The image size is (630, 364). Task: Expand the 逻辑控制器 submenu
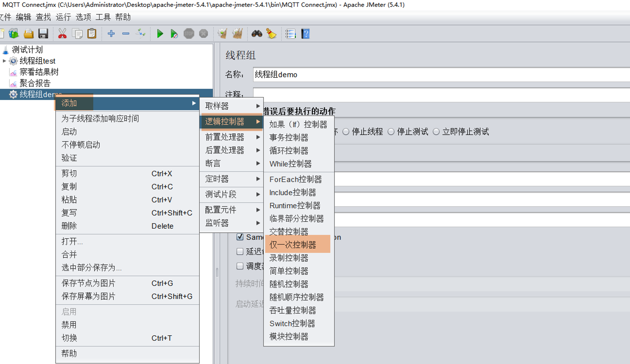click(x=232, y=121)
